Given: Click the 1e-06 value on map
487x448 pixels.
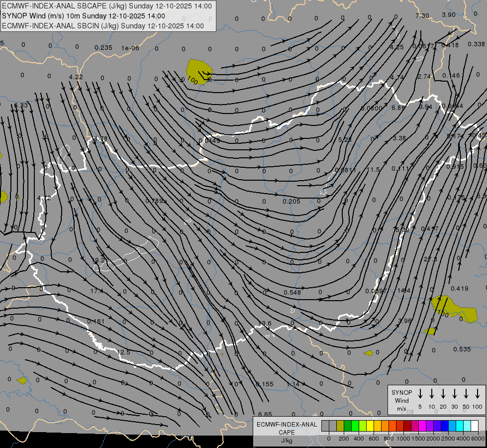Looking at the screenshot, I should pyautogui.click(x=130, y=48).
